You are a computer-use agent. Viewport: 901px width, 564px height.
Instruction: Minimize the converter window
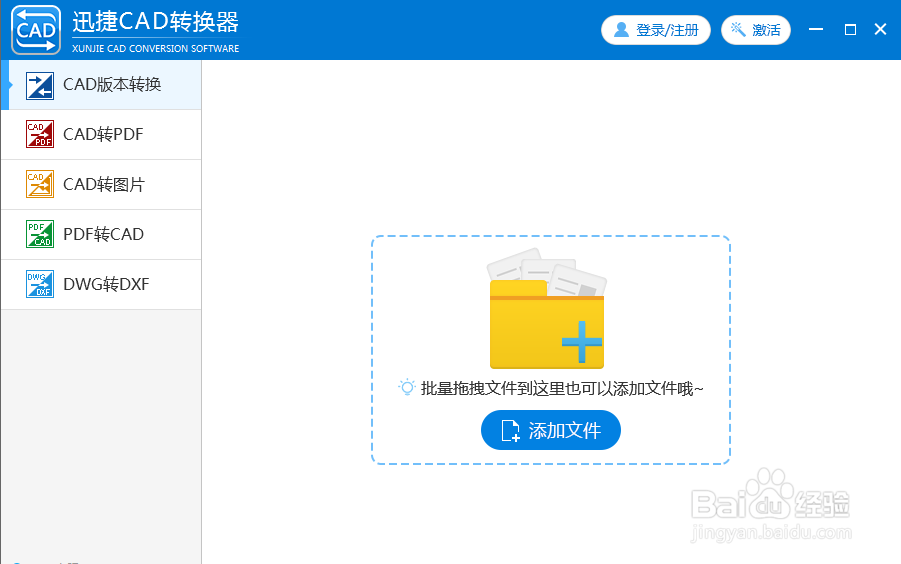[x=816, y=29]
